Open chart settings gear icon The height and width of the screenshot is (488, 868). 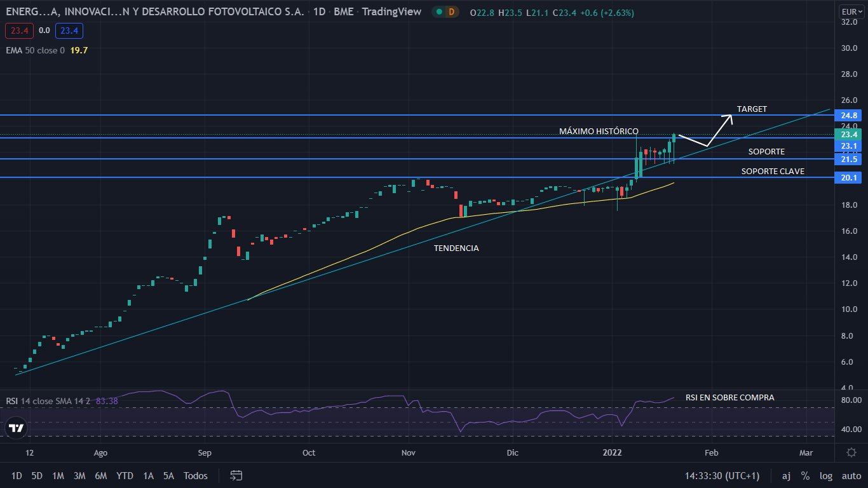click(x=851, y=452)
